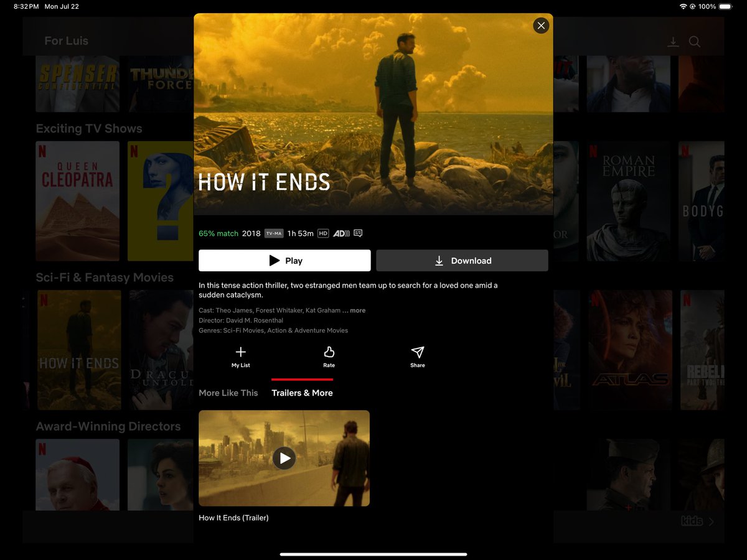The image size is (747, 560).
Task: Open your Downloads via the download arrow icon
Action: pyautogui.click(x=673, y=42)
